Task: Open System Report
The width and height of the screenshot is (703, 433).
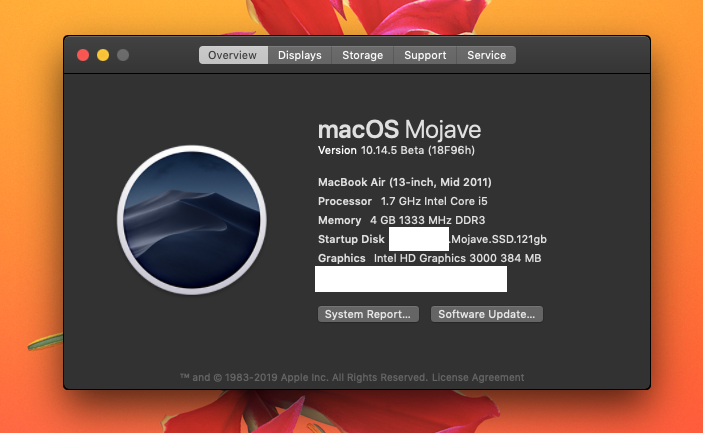Action: tap(368, 314)
